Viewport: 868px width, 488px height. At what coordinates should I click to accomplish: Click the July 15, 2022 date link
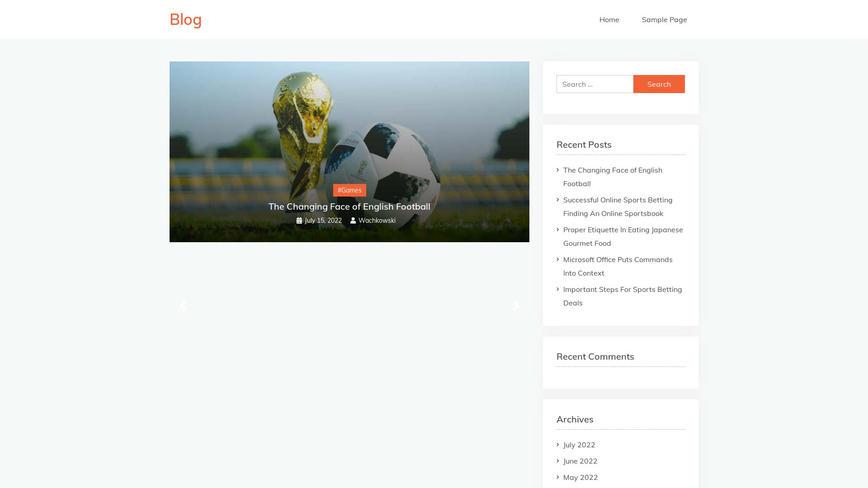coord(323,221)
